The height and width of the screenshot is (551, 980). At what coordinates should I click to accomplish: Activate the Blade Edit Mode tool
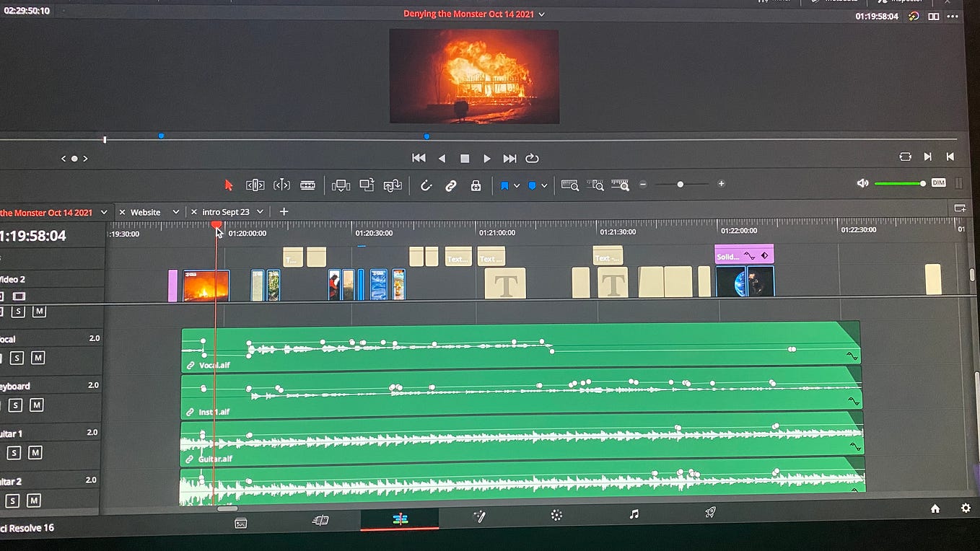pos(307,185)
